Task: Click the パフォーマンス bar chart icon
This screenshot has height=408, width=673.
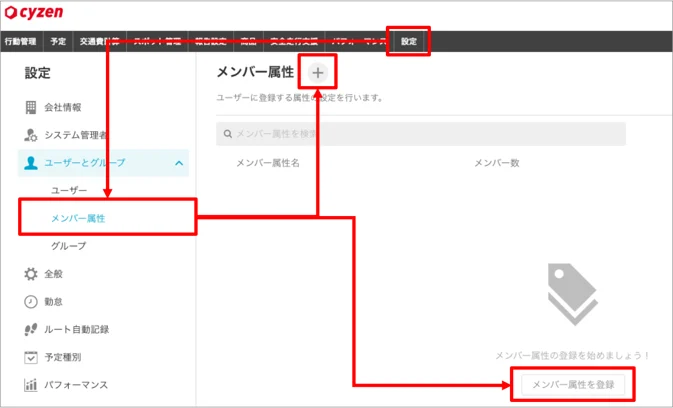Action: [30, 385]
